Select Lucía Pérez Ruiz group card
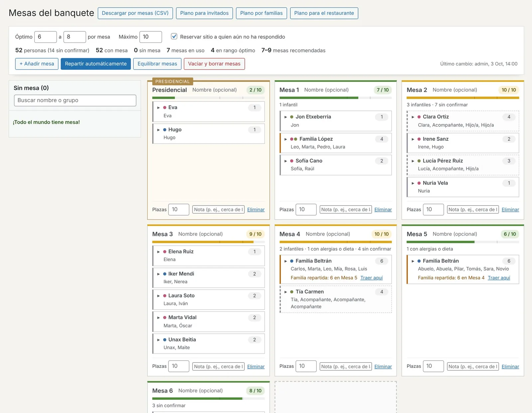 click(463, 165)
